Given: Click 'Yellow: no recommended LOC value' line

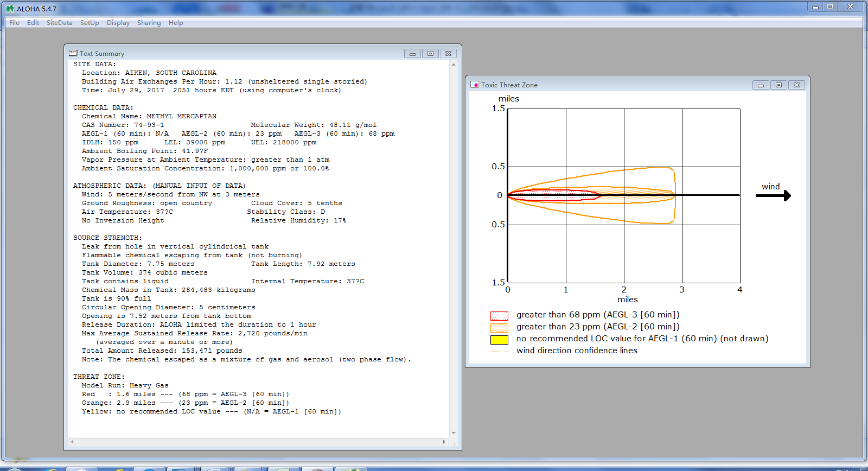Looking at the screenshot, I should 212,411.
